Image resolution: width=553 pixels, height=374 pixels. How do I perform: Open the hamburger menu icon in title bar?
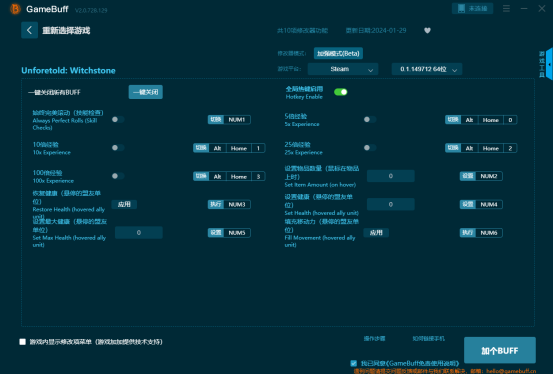point(506,8)
